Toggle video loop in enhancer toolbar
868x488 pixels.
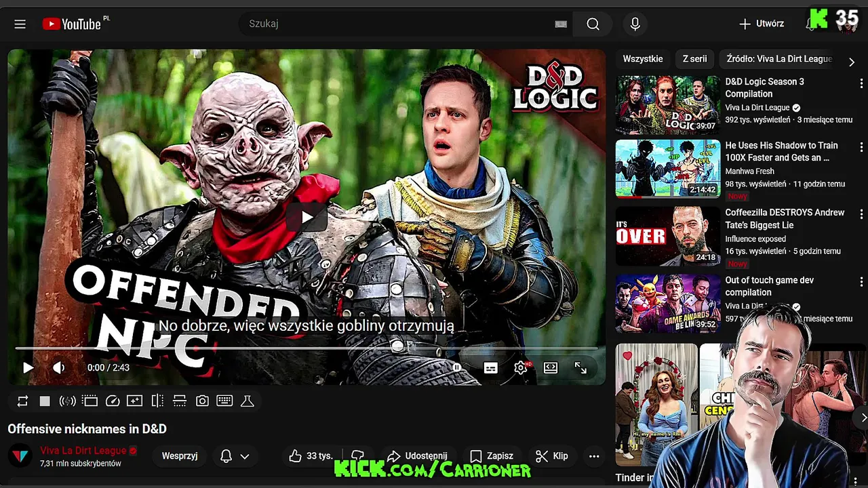[x=22, y=401]
